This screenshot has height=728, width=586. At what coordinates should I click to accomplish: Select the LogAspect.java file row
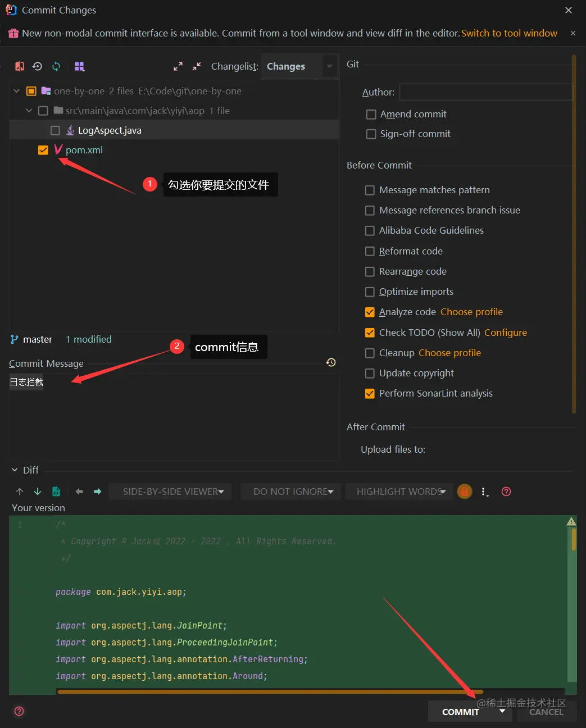click(174, 130)
